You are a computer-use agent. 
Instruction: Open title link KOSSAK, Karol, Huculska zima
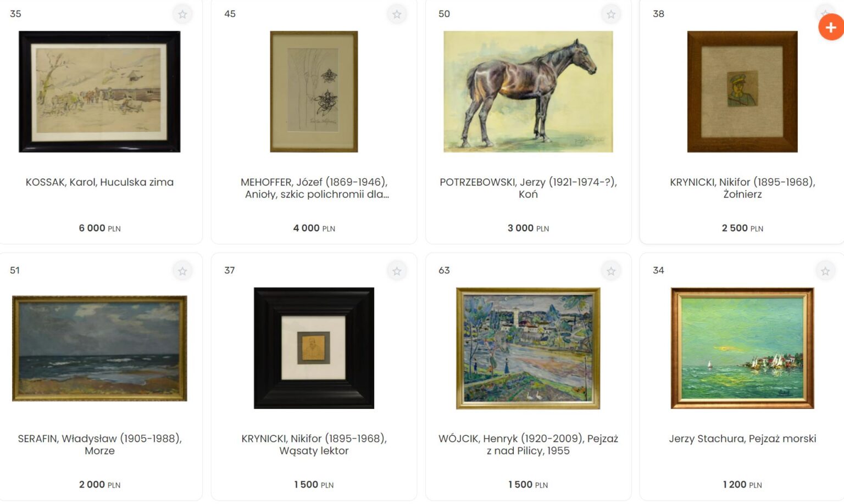point(99,182)
